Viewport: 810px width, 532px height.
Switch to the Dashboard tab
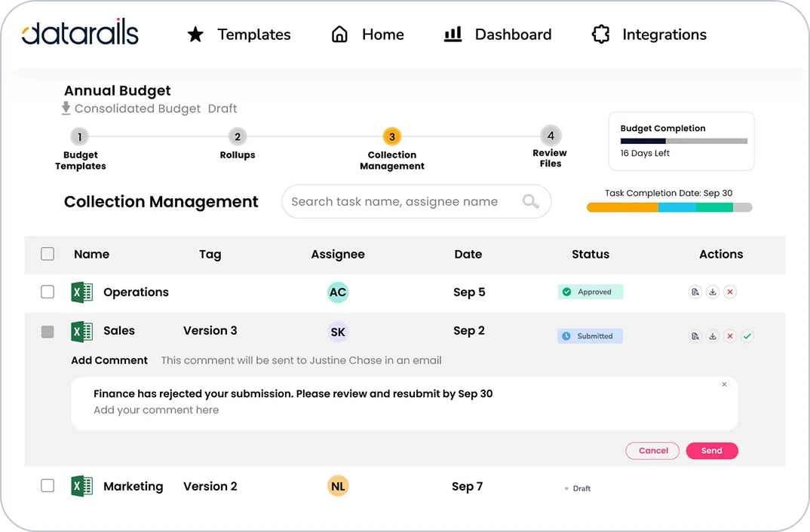tap(498, 35)
